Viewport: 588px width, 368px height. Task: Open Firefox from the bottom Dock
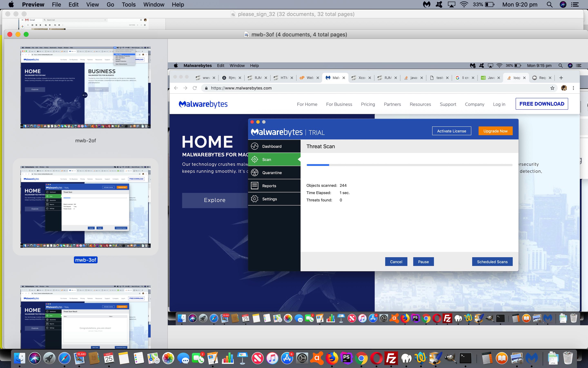[332, 358]
